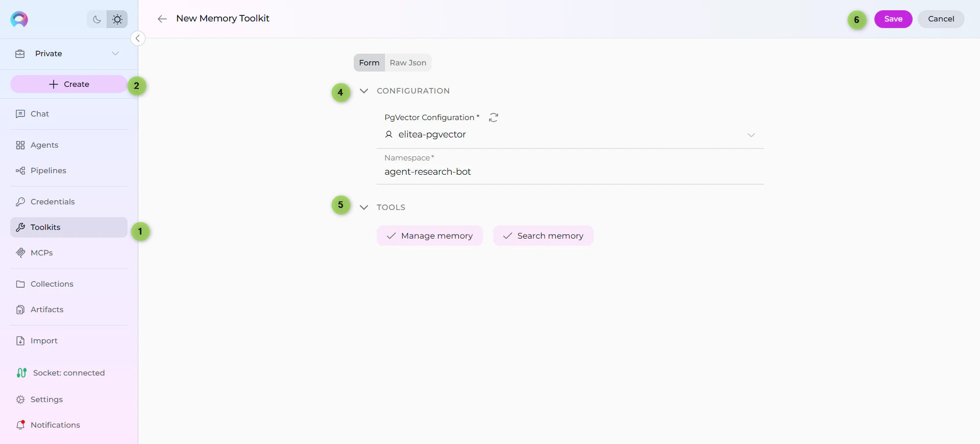Open MCPs in the sidebar
Image resolution: width=980 pixels, height=444 pixels.
(69, 253)
